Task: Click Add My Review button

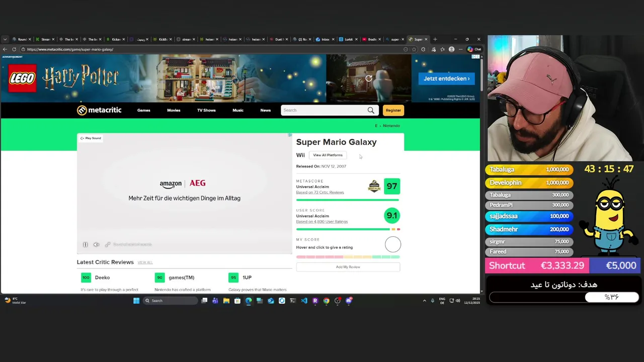Action: [x=348, y=267]
